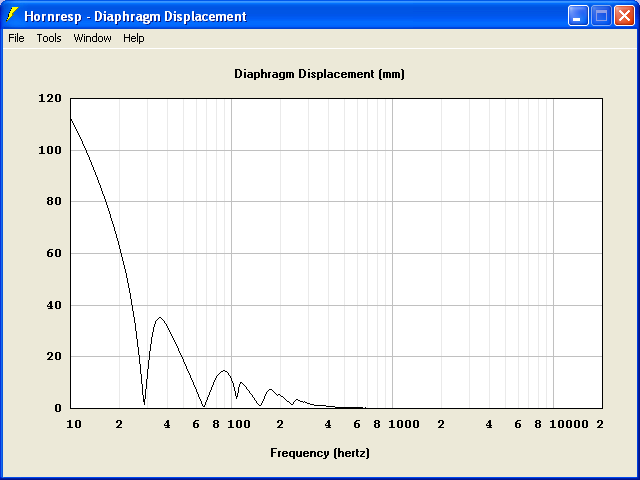Open the Window menu
The image size is (640, 480).
(92, 38)
